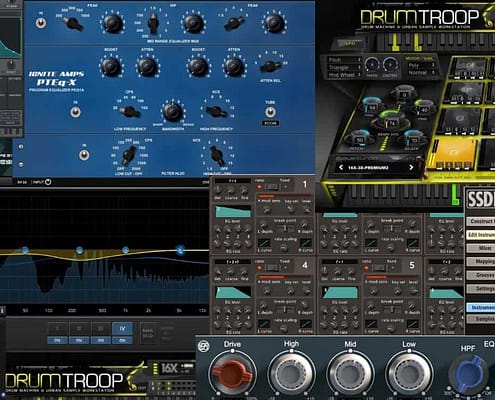Click the Drumtroop Pitch value field
The height and width of the screenshot is (400, 495).
344,60
